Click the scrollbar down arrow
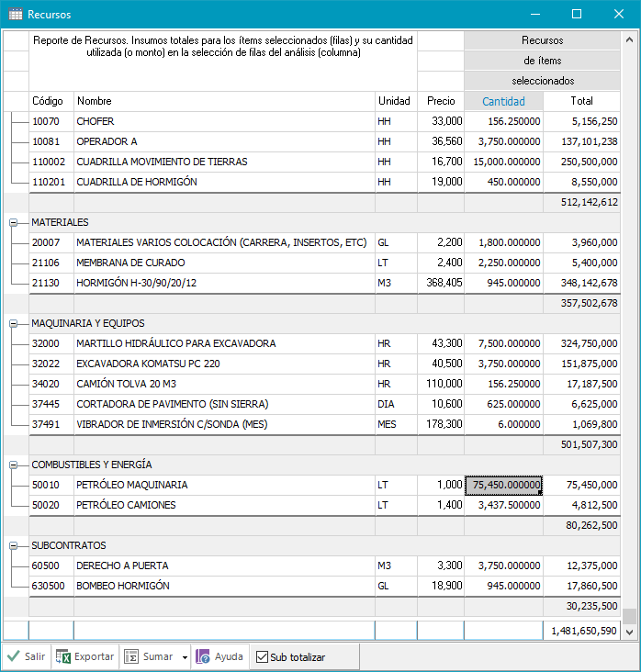The height and width of the screenshot is (672, 641). click(629, 632)
